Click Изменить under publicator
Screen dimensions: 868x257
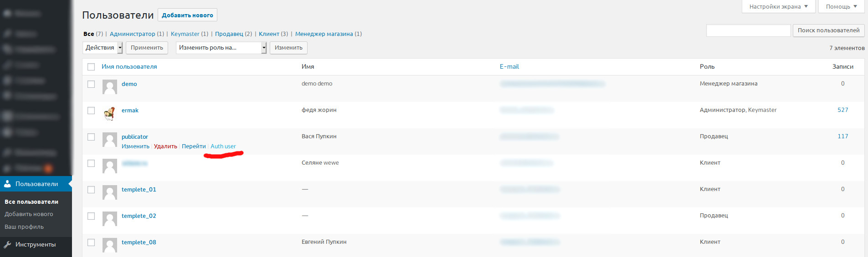click(x=135, y=146)
